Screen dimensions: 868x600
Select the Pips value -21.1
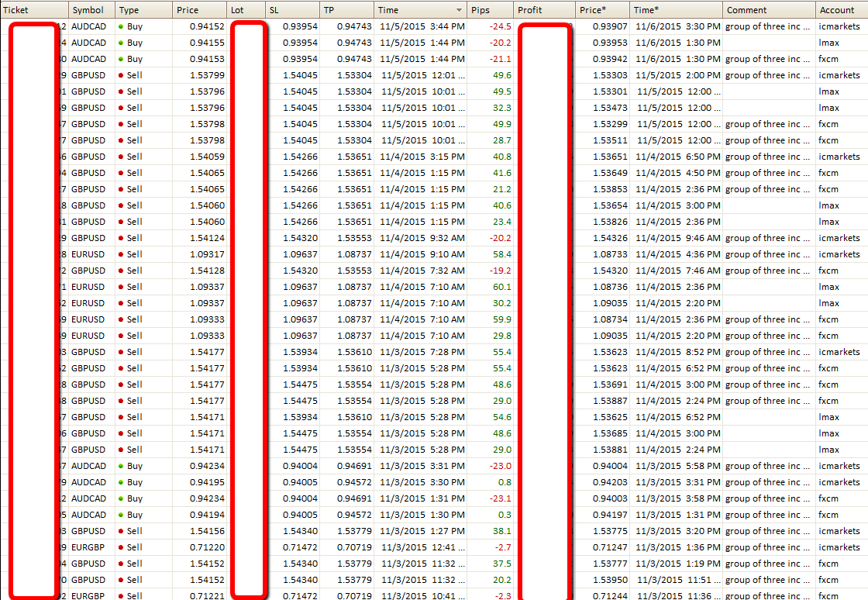[501, 59]
